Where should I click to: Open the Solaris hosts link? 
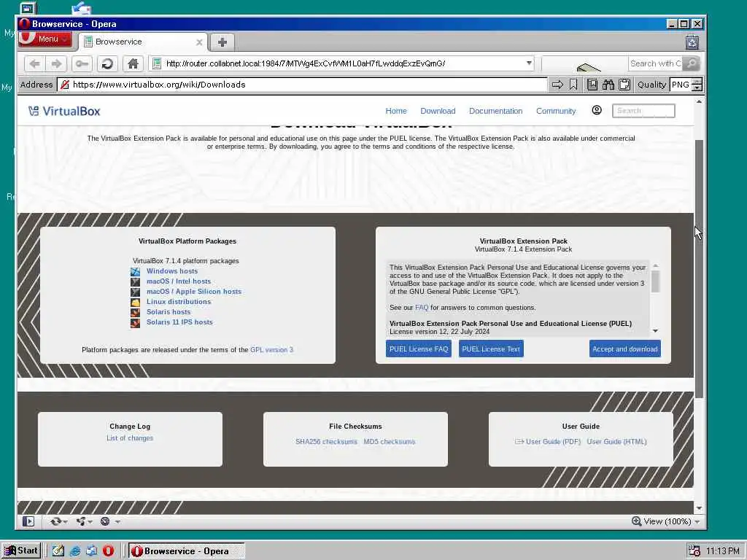coord(169,312)
